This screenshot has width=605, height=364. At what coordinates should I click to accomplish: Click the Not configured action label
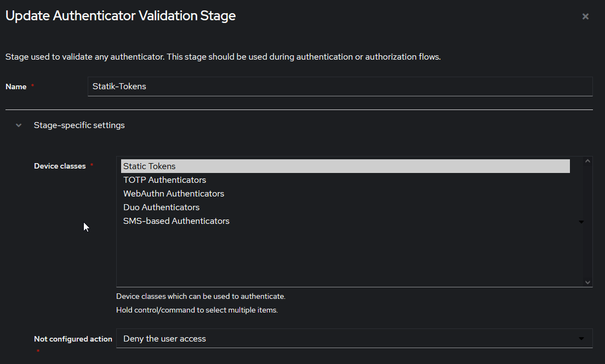click(73, 338)
